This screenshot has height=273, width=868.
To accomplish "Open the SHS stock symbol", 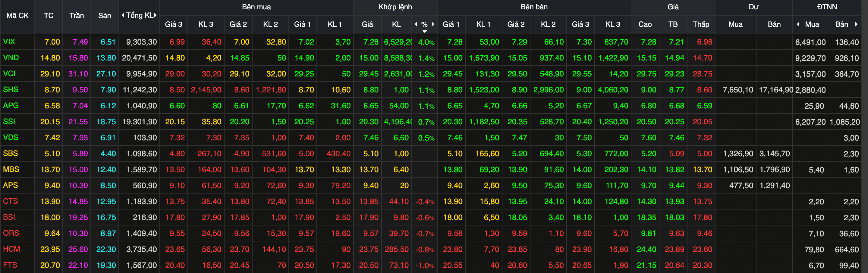I will (x=11, y=89).
